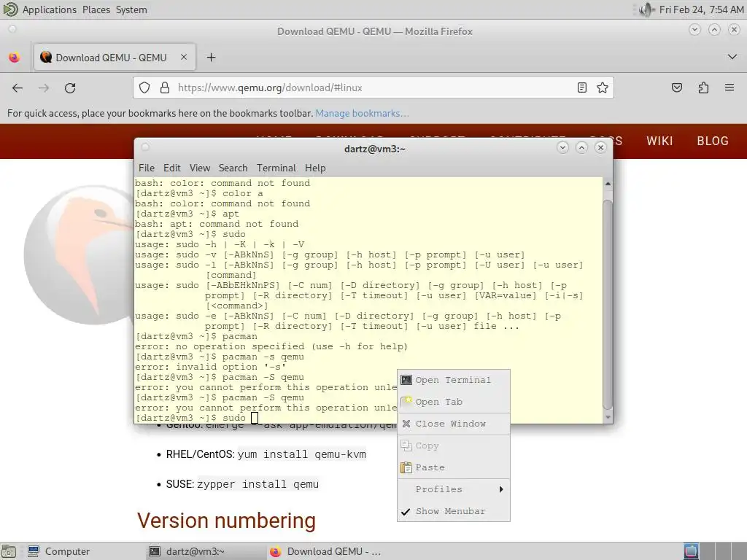This screenshot has height=560, width=747.
Task: Click the volume speaker icon in panel
Action: (x=646, y=9)
